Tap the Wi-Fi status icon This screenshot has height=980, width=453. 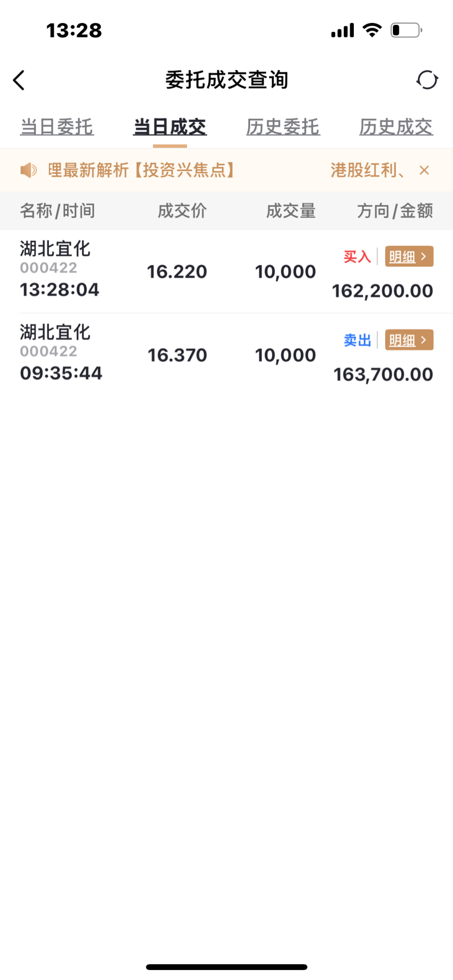372,30
